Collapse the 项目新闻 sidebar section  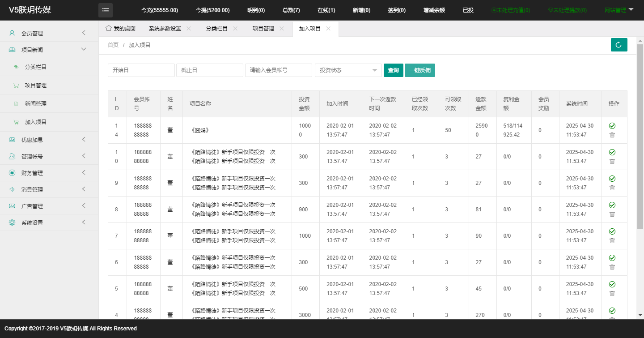coord(49,50)
